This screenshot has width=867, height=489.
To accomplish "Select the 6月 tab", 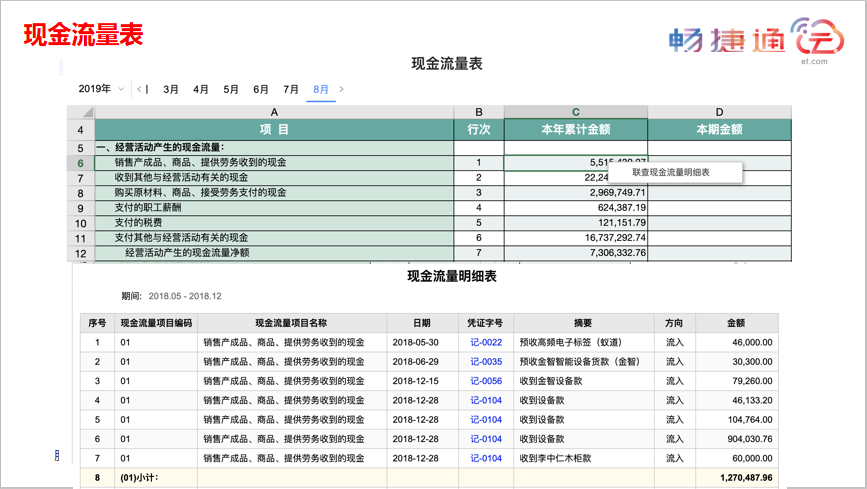I will (x=261, y=89).
